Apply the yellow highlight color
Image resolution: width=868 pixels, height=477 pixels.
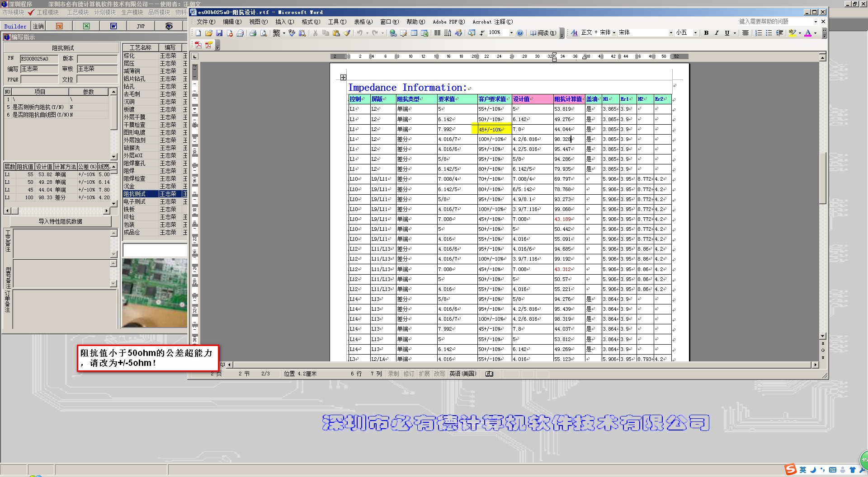792,33
